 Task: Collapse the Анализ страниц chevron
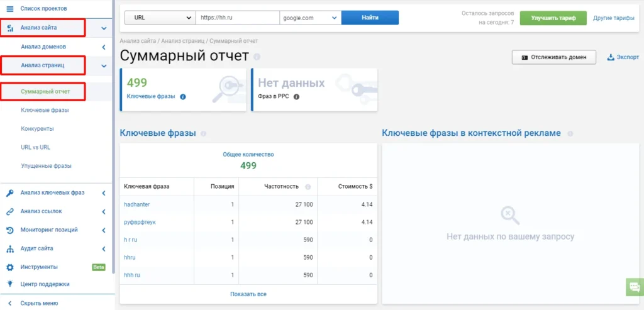(x=104, y=65)
